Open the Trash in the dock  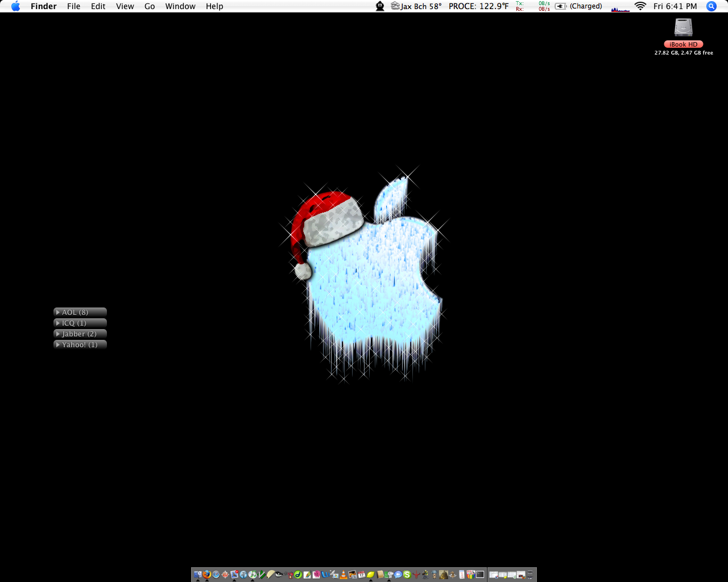[530, 575]
